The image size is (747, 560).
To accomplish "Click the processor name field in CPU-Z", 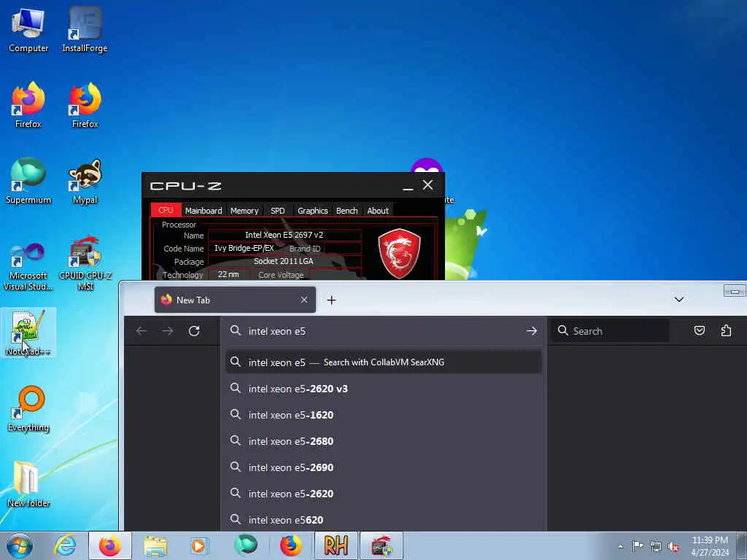I will 285,235.
